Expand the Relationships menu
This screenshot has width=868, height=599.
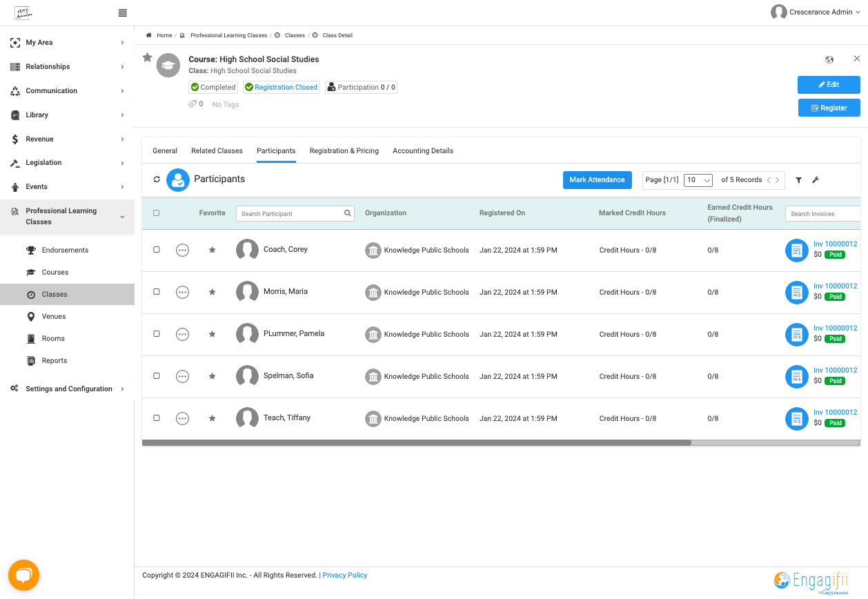pos(67,67)
